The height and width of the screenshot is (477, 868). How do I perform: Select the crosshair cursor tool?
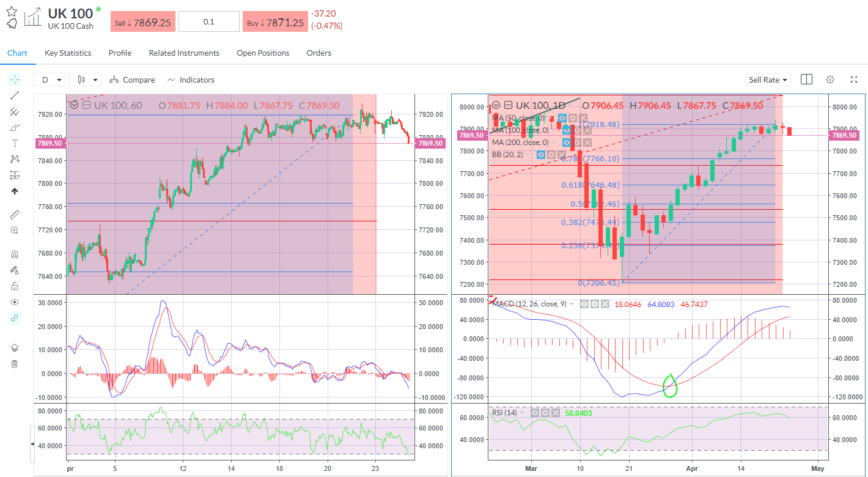15,79
